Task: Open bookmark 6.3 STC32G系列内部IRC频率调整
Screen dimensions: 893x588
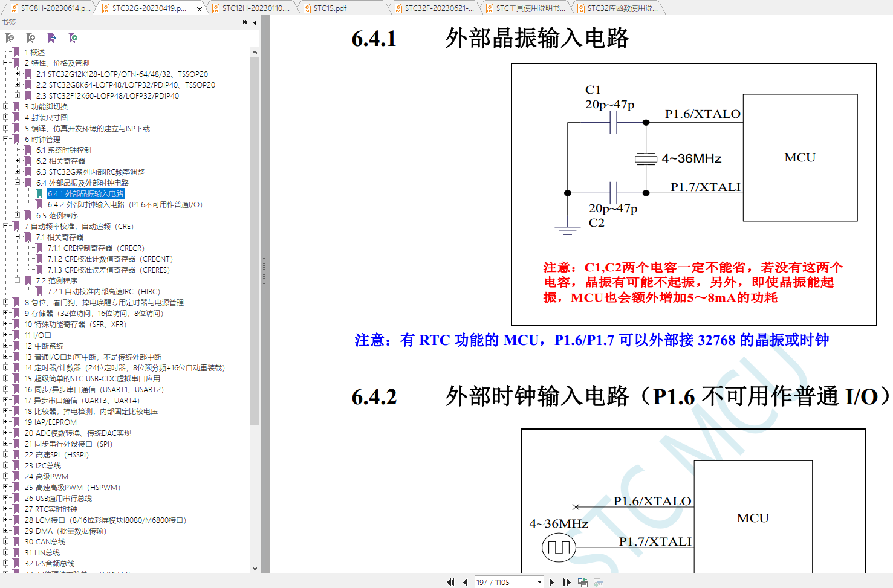Action: (x=90, y=172)
